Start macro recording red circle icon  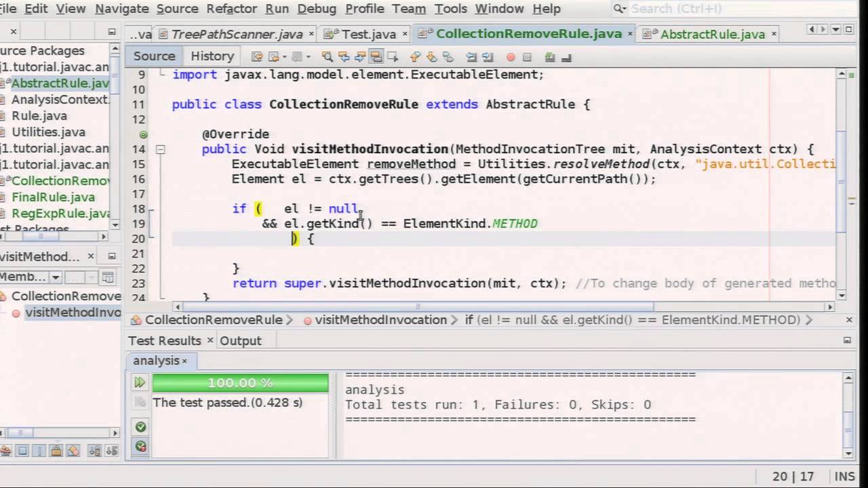pos(511,58)
